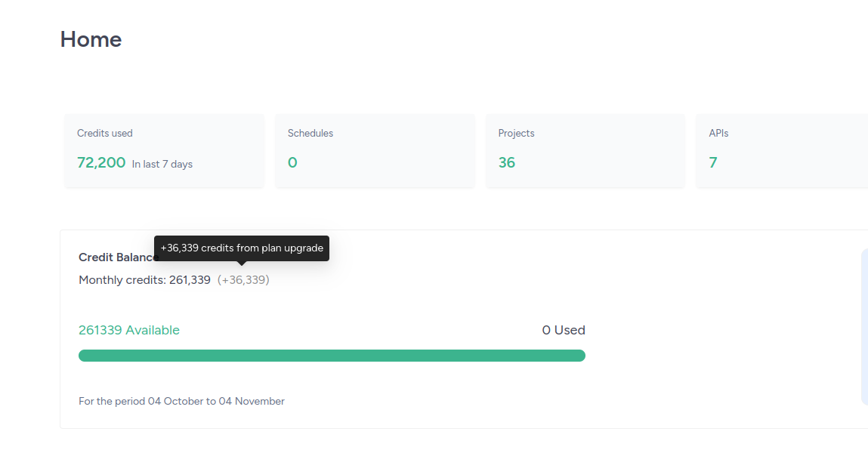Click the "In last 7 days" label

click(x=162, y=165)
